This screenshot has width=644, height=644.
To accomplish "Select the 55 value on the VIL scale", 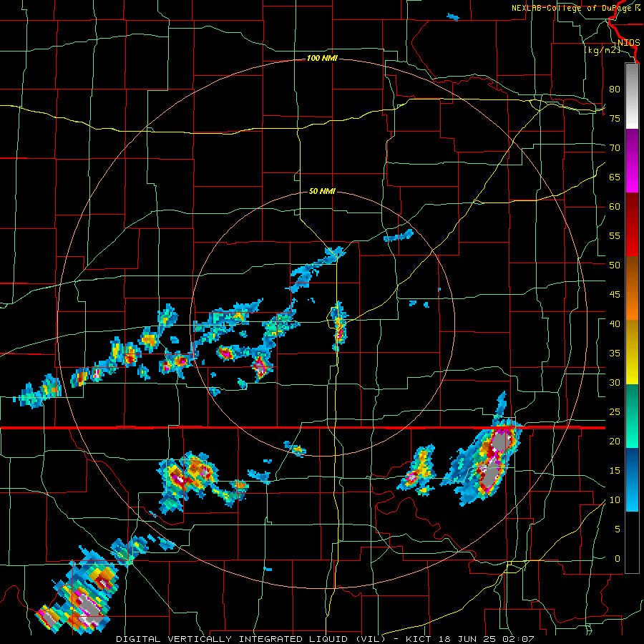I will click(615, 235).
